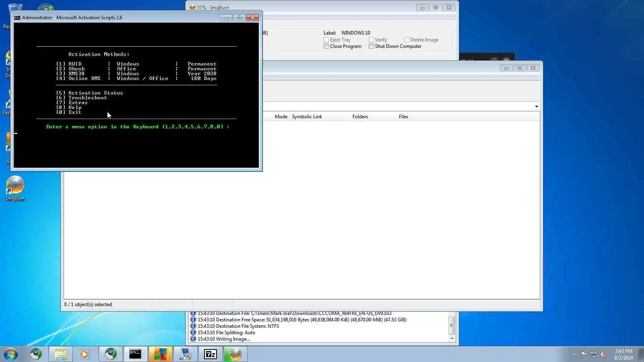Click the green 'Enter a menu option' prompt
Viewport: 644px width, 362px height.
(138, 127)
